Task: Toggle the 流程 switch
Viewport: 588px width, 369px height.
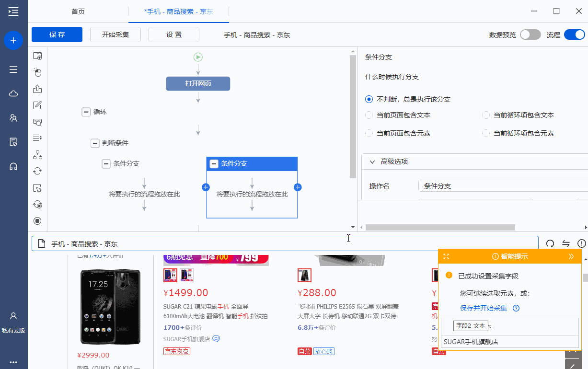Action: click(x=575, y=35)
